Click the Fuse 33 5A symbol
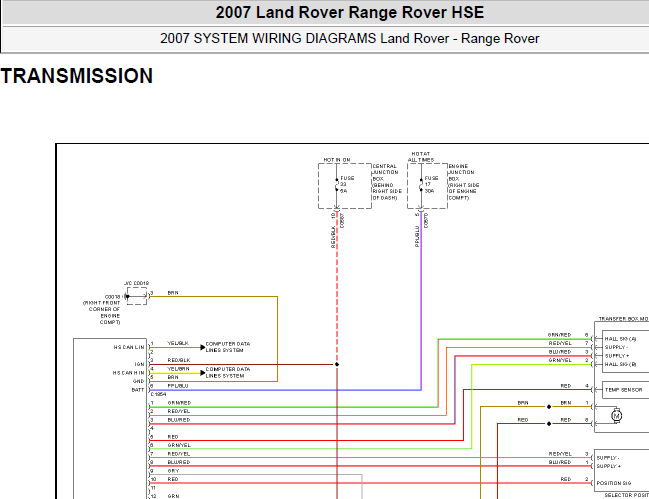Viewport: 649px width, 499px height. pos(337,185)
